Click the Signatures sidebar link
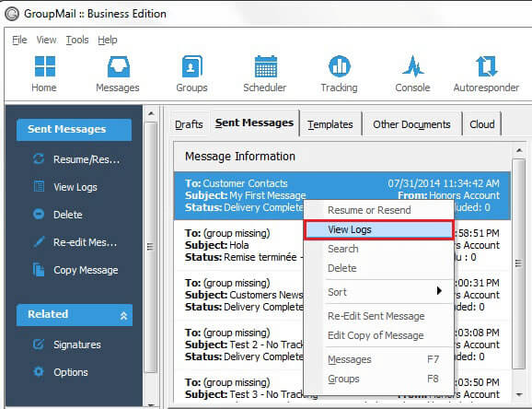 77,345
